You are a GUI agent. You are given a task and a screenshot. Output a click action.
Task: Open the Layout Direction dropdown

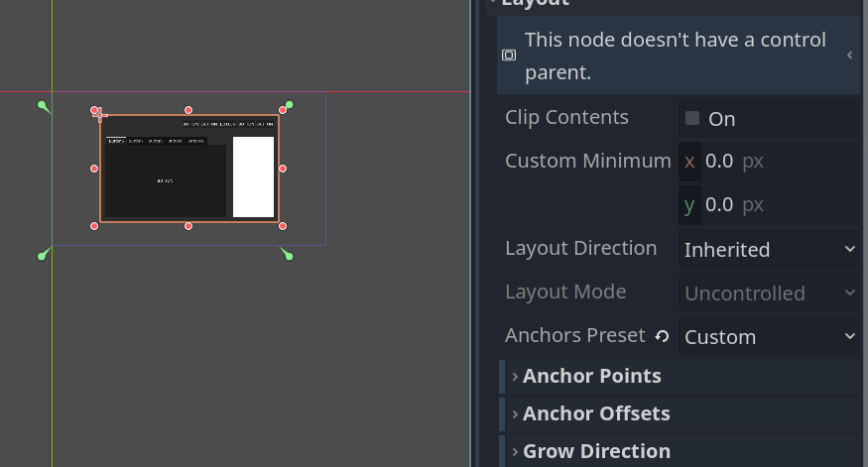tap(769, 250)
